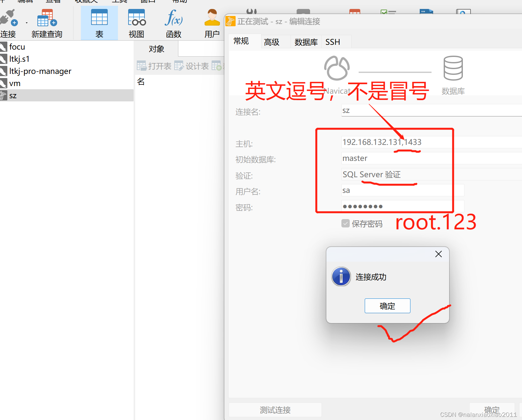The height and width of the screenshot is (420, 522).
Task: Click OK (确定) in success dialog
Action: (x=387, y=306)
